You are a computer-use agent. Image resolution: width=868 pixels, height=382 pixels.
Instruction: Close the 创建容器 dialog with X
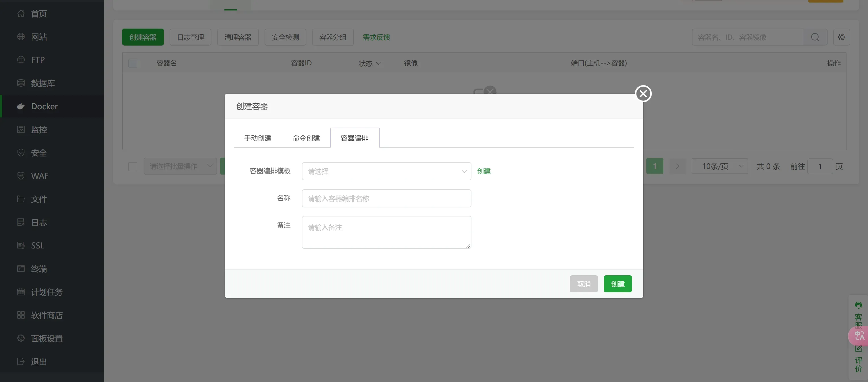click(x=643, y=93)
